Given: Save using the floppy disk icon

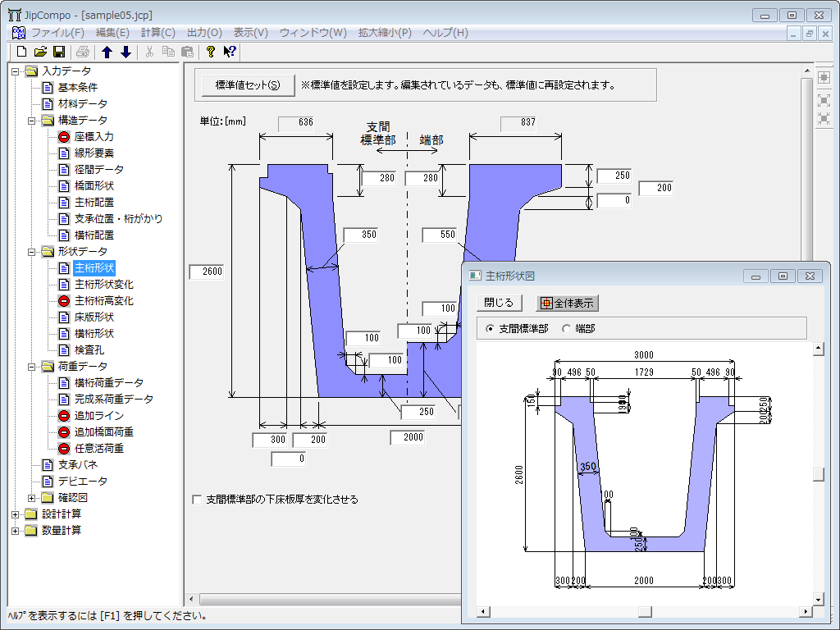Looking at the screenshot, I should [58, 52].
